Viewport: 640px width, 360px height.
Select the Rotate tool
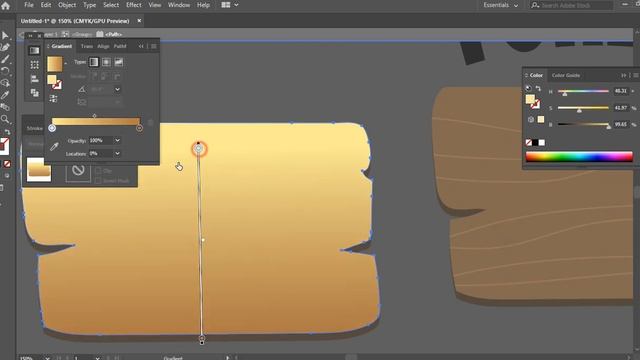click(5, 71)
